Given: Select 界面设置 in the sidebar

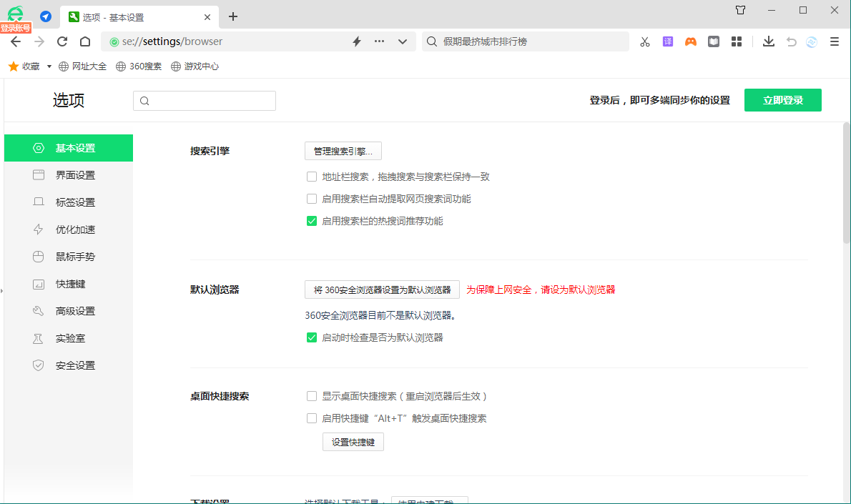Looking at the screenshot, I should (75, 175).
